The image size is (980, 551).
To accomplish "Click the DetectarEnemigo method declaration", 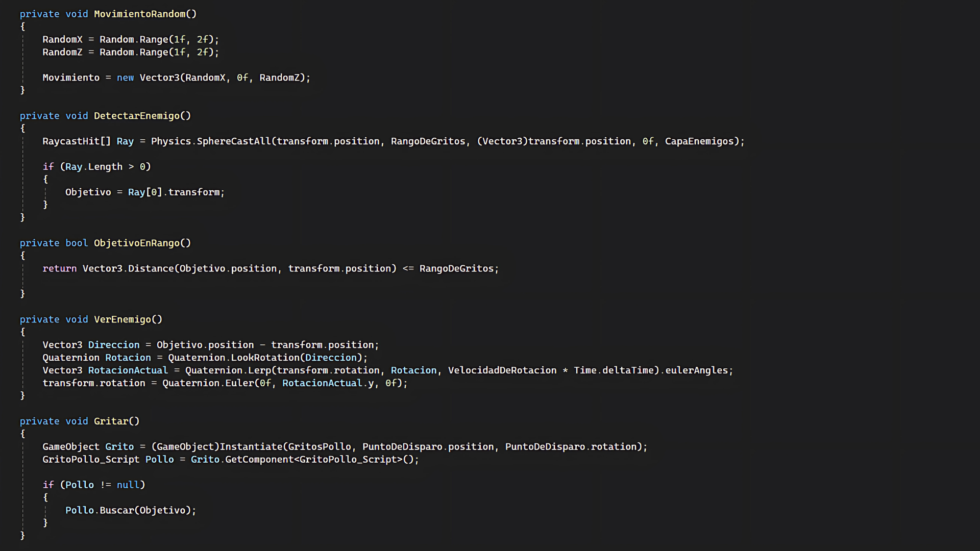I will tap(136, 116).
